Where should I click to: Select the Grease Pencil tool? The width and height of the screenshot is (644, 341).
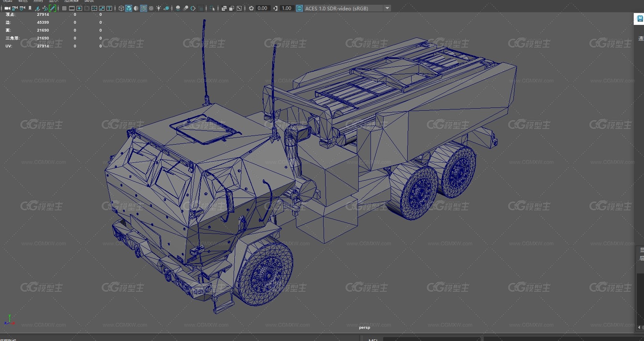point(52,8)
